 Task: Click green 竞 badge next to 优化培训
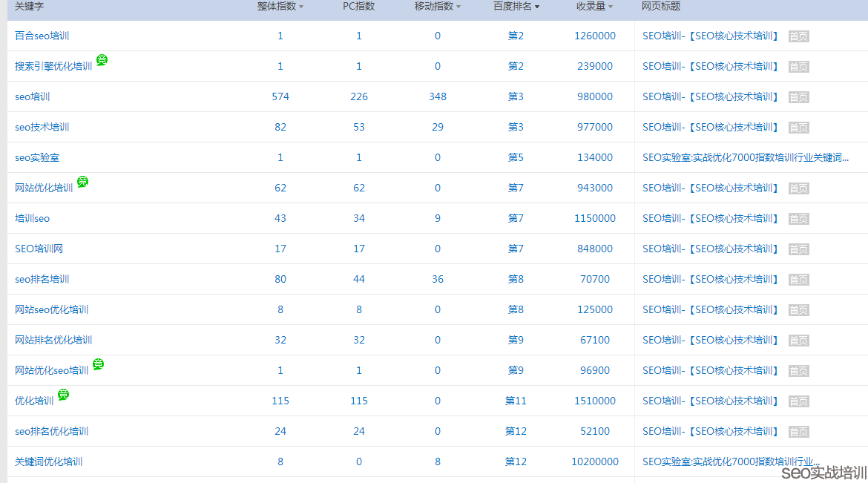click(64, 395)
